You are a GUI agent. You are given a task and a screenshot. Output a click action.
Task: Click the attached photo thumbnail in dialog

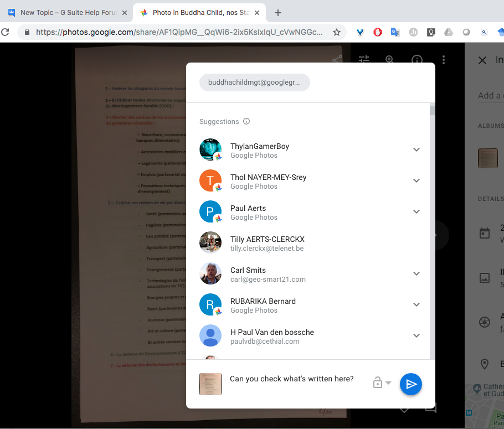[x=210, y=384]
